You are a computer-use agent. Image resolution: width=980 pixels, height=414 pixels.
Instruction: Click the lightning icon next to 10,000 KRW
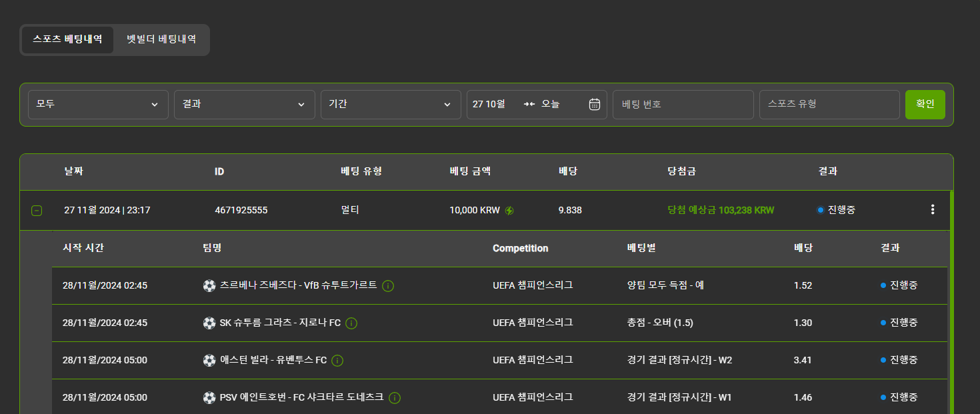coord(509,211)
